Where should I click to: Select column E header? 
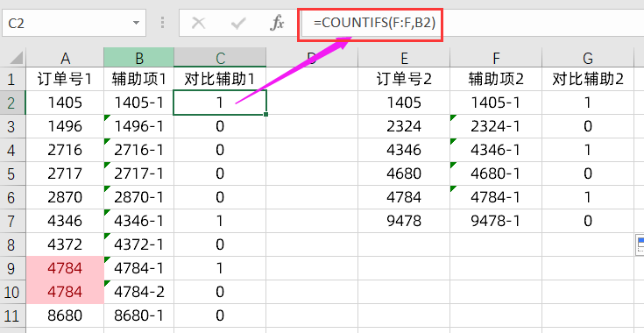(404, 58)
